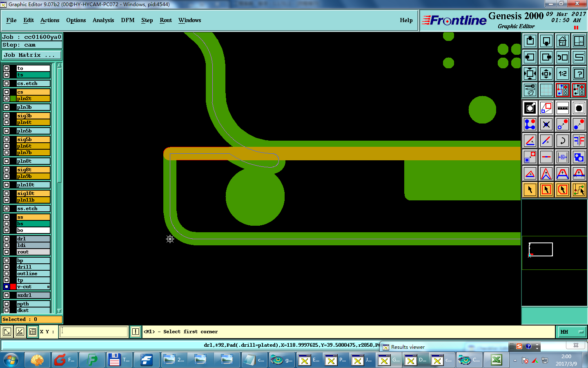Select the area zoom rectangle tool
The image size is (588, 368).
[x=546, y=108]
